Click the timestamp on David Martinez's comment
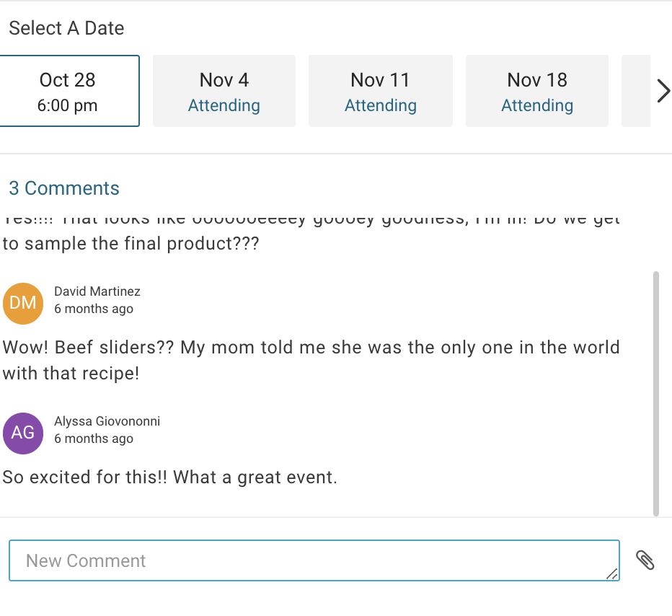Image resolution: width=672 pixels, height=616 pixels. pos(94,309)
